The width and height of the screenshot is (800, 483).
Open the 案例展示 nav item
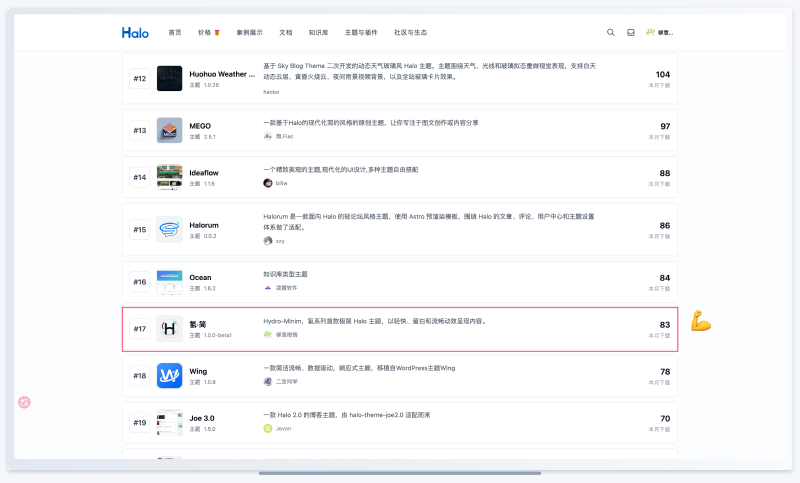click(249, 32)
